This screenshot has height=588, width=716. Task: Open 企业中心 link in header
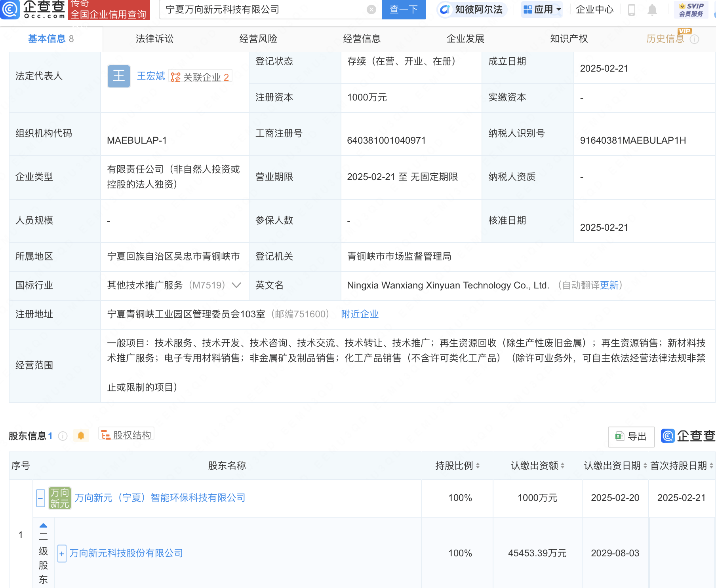594,9
